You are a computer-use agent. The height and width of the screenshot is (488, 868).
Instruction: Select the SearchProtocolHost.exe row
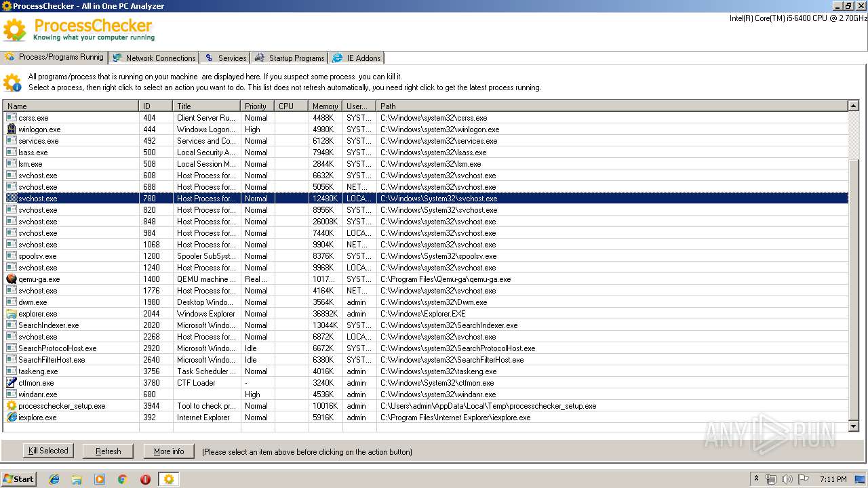[x=426, y=348]
